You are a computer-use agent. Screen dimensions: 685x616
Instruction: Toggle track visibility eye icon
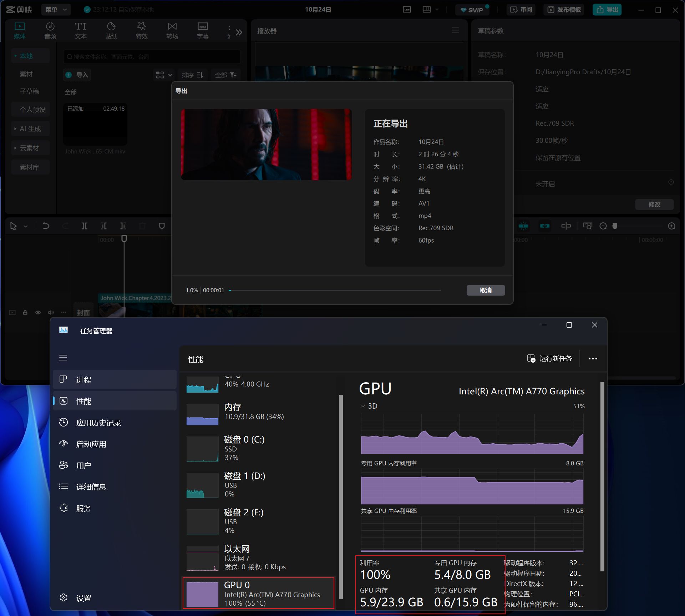click(x=38, y=312)
